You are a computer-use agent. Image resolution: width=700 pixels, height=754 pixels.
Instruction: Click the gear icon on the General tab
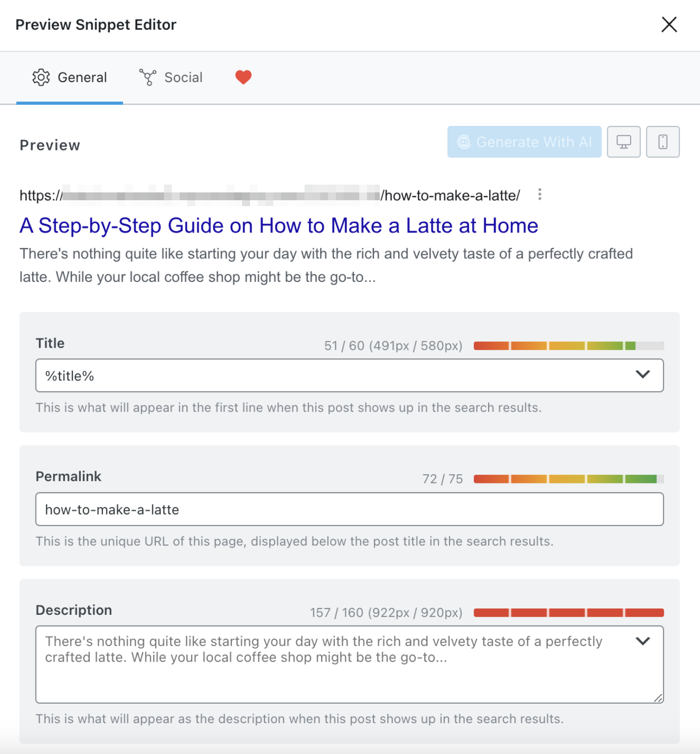pyautogui.click(x=41, y=77)
